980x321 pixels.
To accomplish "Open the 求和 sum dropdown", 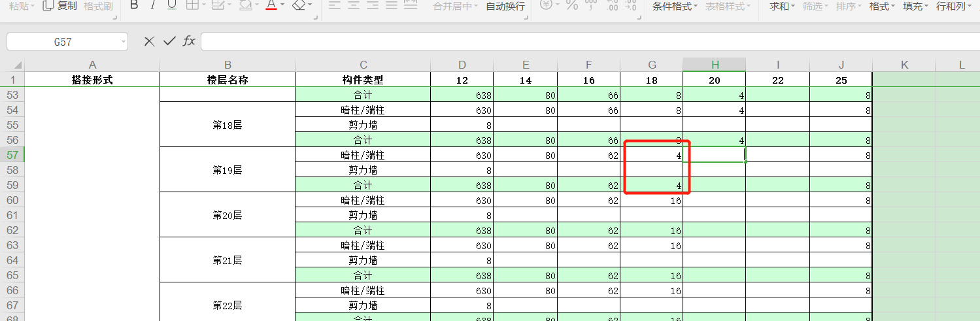I will click(782, 6).
